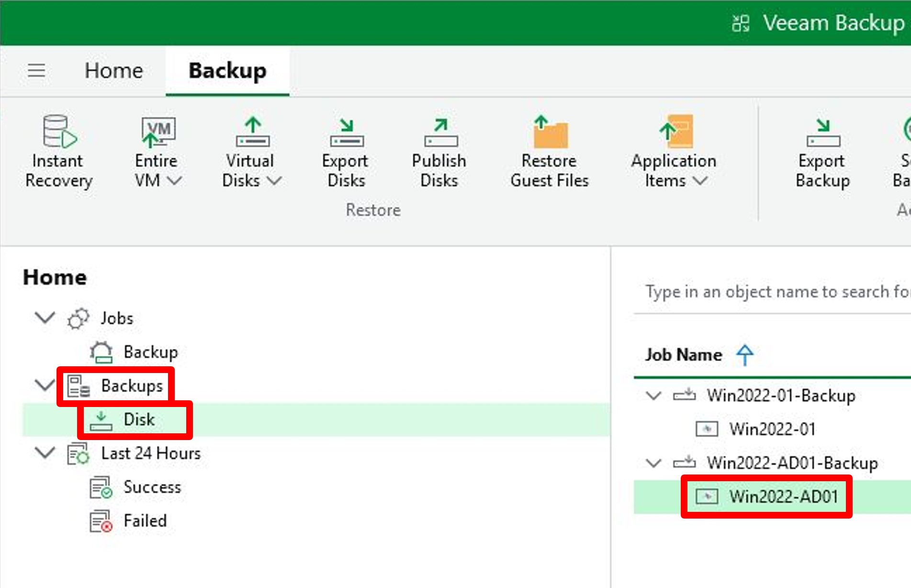
Task: Click the Entire VM restore icon
Action: point(158,131)
